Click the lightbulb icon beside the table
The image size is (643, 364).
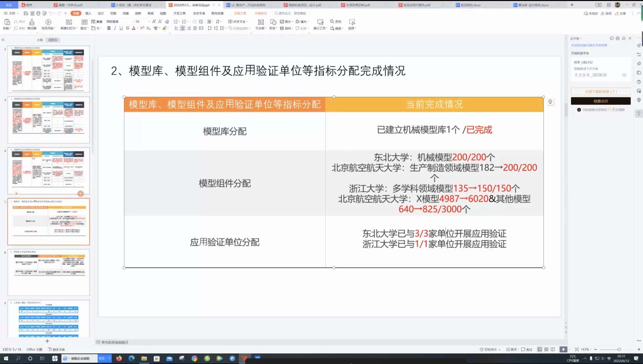coord(550,102)
